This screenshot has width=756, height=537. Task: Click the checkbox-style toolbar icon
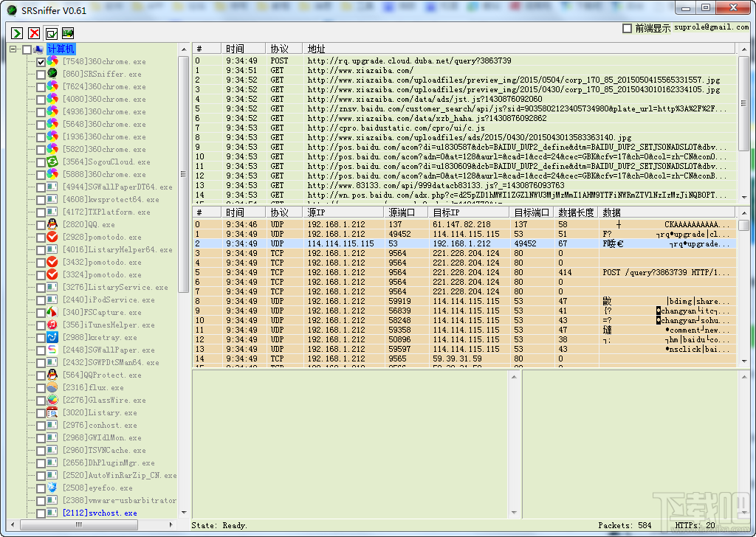point(51,33)
